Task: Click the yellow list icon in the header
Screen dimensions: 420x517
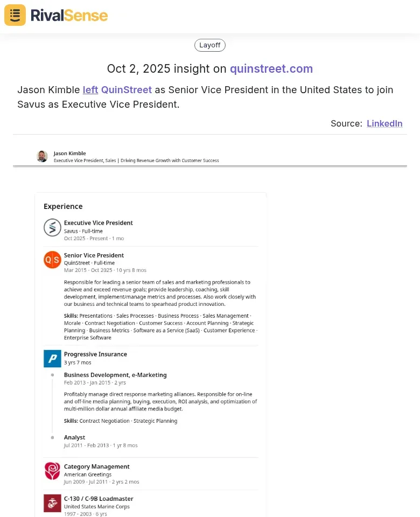Action: pyautogui.click(x=15, y=15)
